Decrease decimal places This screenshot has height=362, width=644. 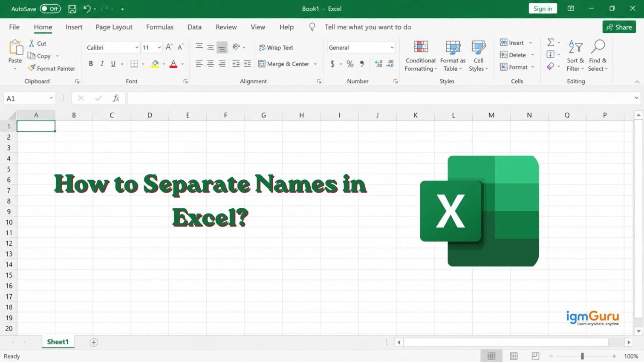click(390, 64)
